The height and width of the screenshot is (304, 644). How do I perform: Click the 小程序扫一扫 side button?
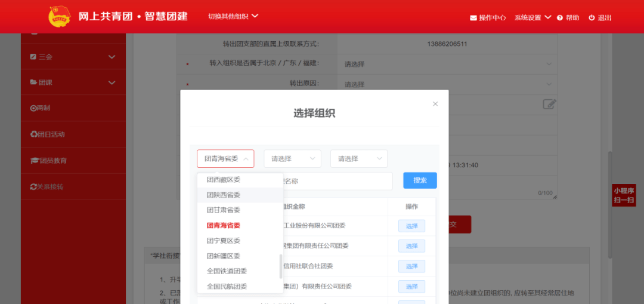pos(624,195)
